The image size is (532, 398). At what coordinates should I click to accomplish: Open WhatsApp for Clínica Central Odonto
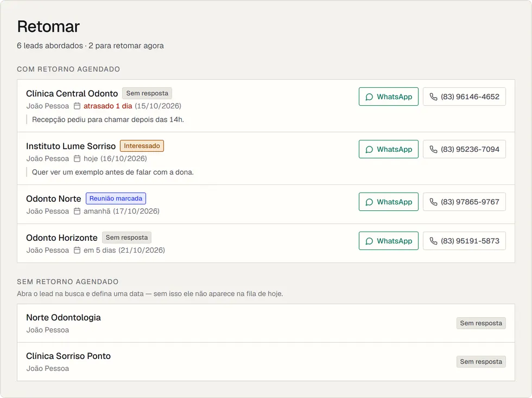pyautogui.click(x=389, y=97)
